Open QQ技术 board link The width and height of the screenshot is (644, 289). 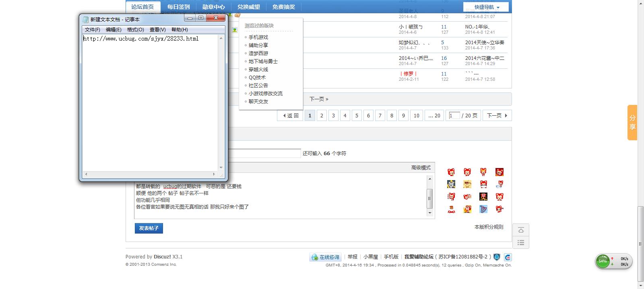[x=257, y=78]
